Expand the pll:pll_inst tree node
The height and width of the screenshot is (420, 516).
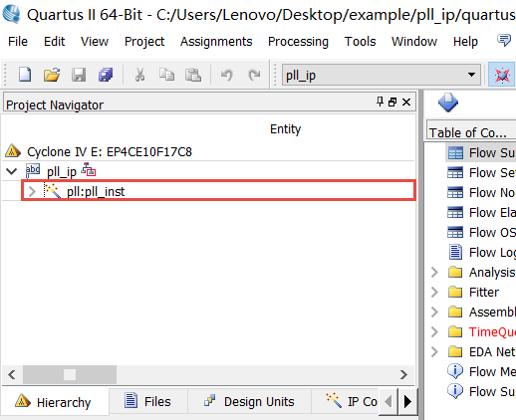[32, 191]
